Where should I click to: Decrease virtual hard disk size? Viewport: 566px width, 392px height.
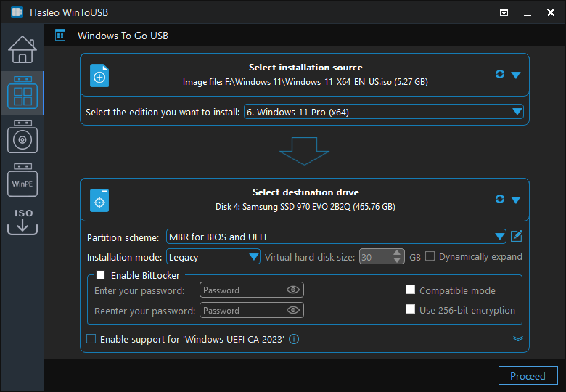click(x=397, y=261)
